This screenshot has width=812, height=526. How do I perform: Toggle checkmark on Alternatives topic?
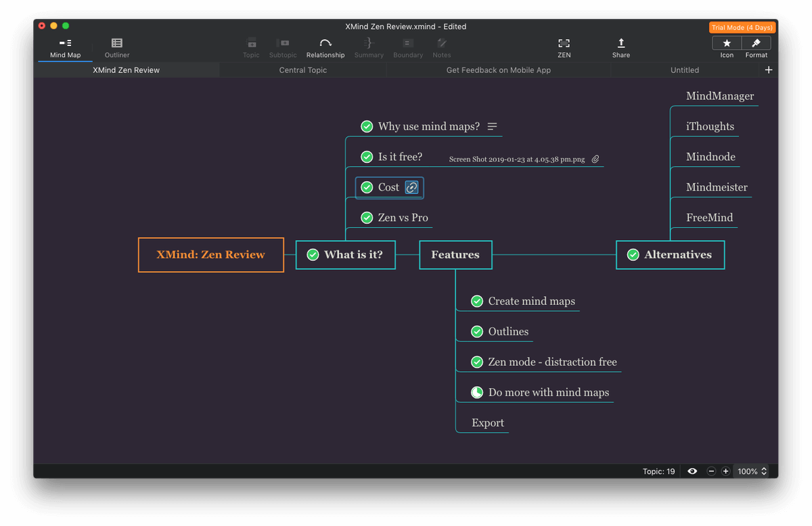pyautogui.click(x=633, y=255)
